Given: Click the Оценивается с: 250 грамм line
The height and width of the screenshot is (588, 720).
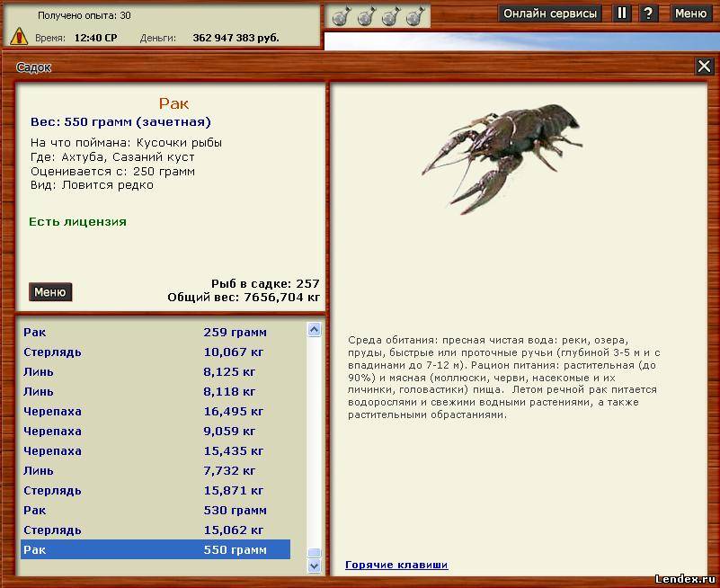Looking at the screenshot, I should (112, 172).
